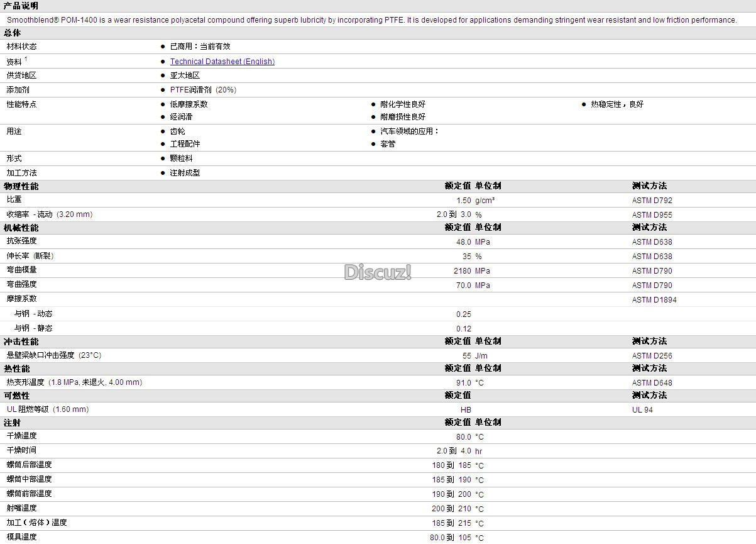Image resolution: width=756 pixels, height=544 pixels.
Task: Click the 摩擦系数 label
Action: (22, 299)
